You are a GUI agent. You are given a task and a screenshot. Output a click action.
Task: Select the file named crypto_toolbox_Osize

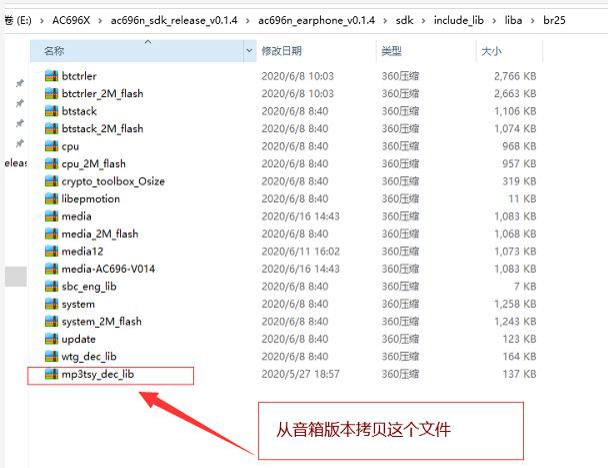[113, 181]
